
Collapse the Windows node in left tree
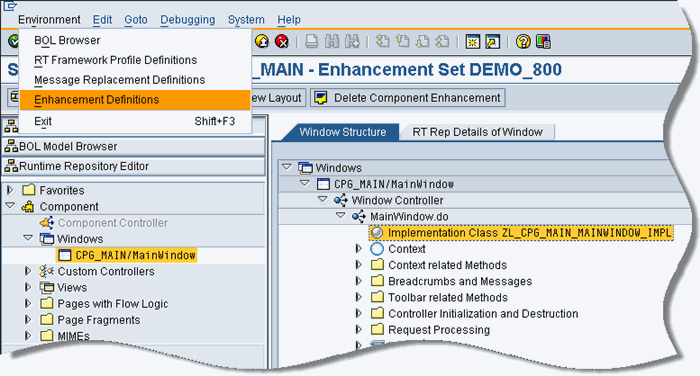pos(28,238)
